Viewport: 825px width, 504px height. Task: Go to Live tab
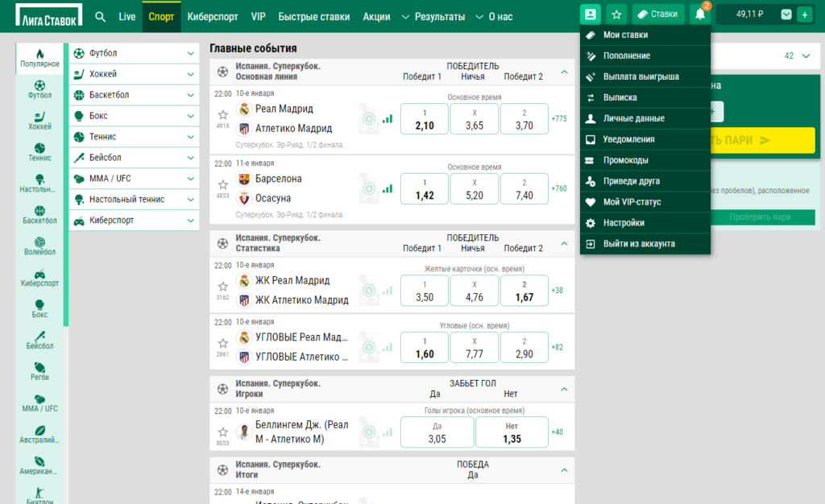[x=126, y=17]
